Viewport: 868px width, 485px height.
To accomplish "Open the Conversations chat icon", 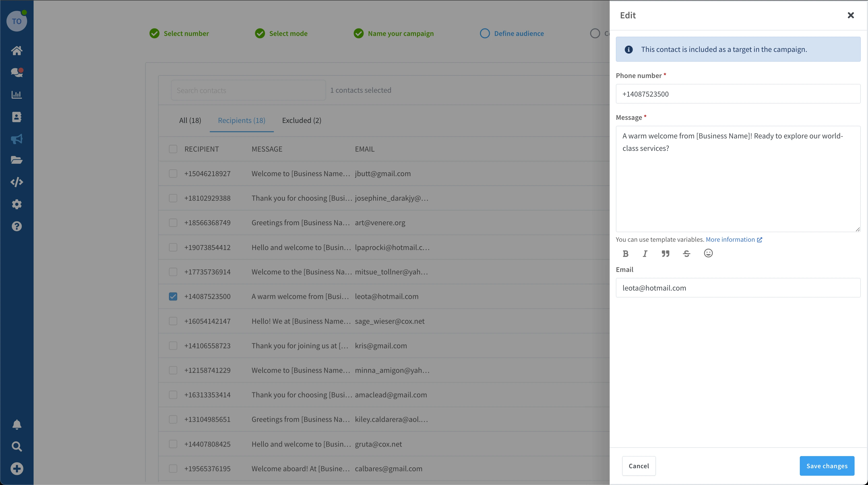I will coord(17,72).
